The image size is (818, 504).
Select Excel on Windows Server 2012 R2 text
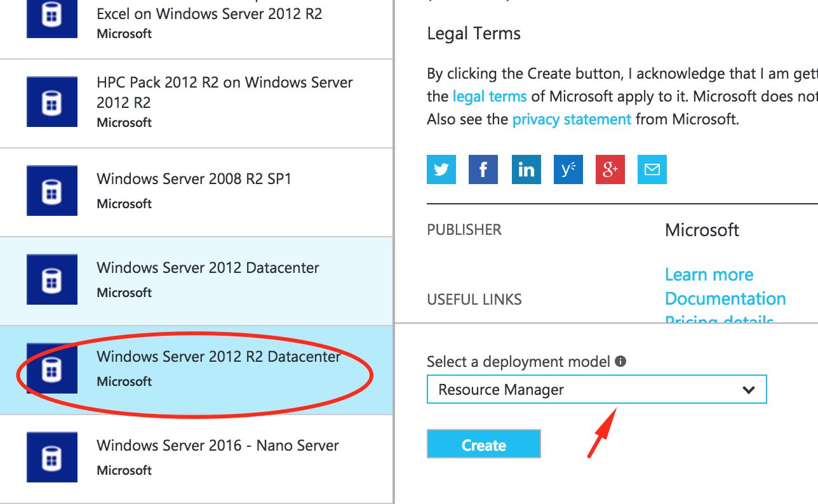click(x=210, y=14)
